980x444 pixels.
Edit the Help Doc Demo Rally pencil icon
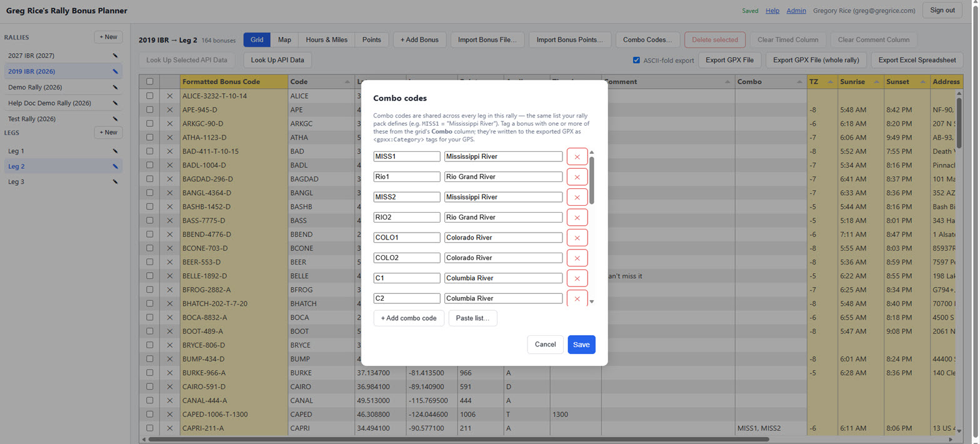coord(115,103)
